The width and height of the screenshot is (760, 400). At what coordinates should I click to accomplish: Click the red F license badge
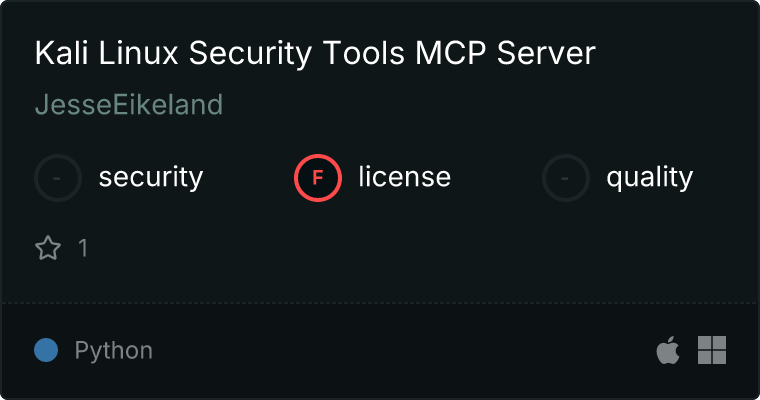pos(318,178)
